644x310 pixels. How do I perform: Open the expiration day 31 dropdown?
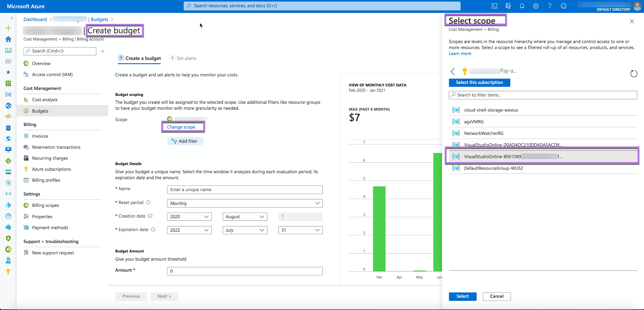tap(300, 230)
